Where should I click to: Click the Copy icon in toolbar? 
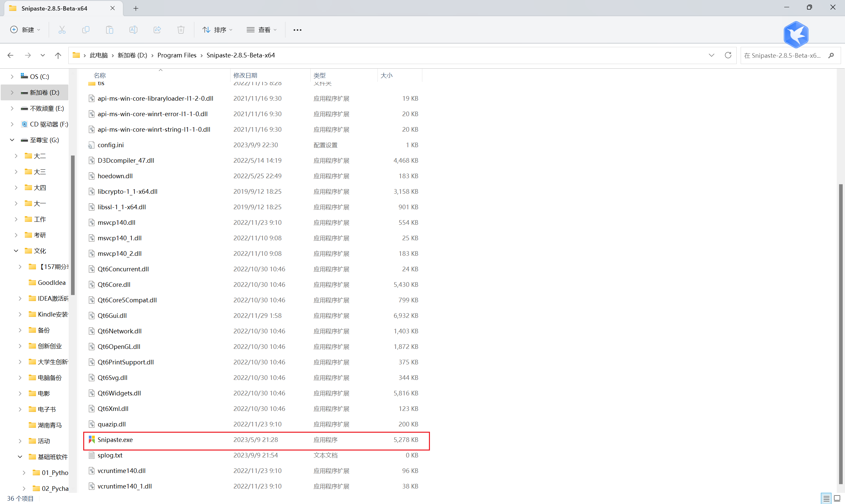86,30
